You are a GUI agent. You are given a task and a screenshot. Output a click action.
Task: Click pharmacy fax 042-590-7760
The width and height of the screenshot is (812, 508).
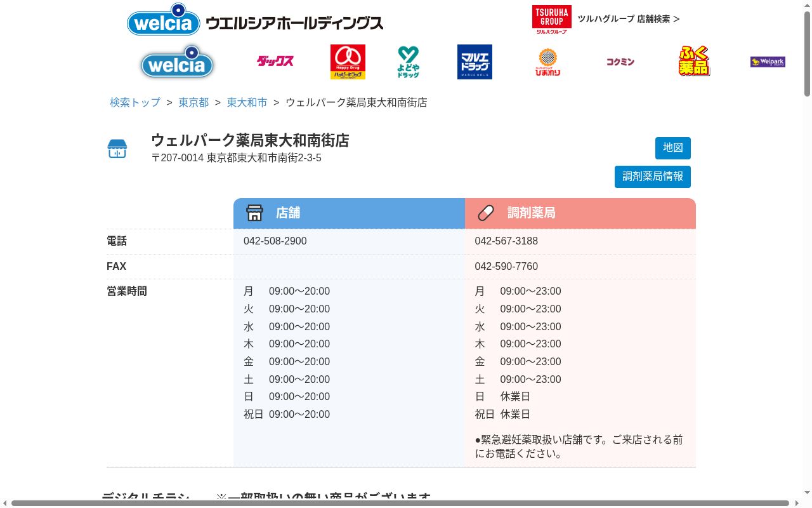coord(506,267)
